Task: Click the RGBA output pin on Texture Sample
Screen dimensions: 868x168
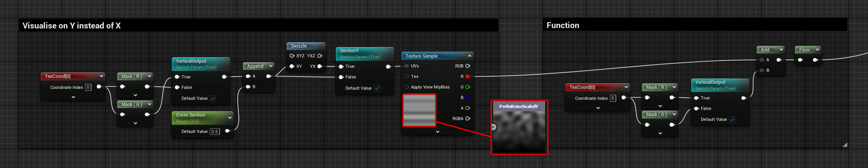Action: click(467, 118)
